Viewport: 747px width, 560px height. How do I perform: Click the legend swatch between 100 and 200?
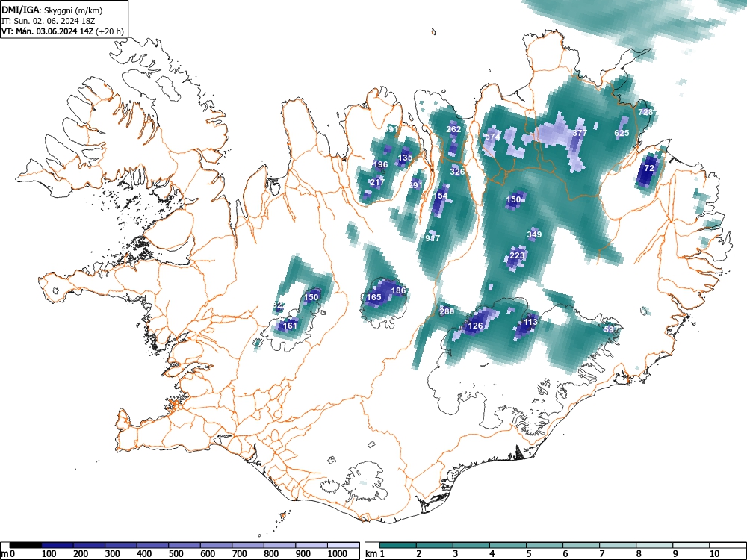pyautogui.click(x=58, y=545)
